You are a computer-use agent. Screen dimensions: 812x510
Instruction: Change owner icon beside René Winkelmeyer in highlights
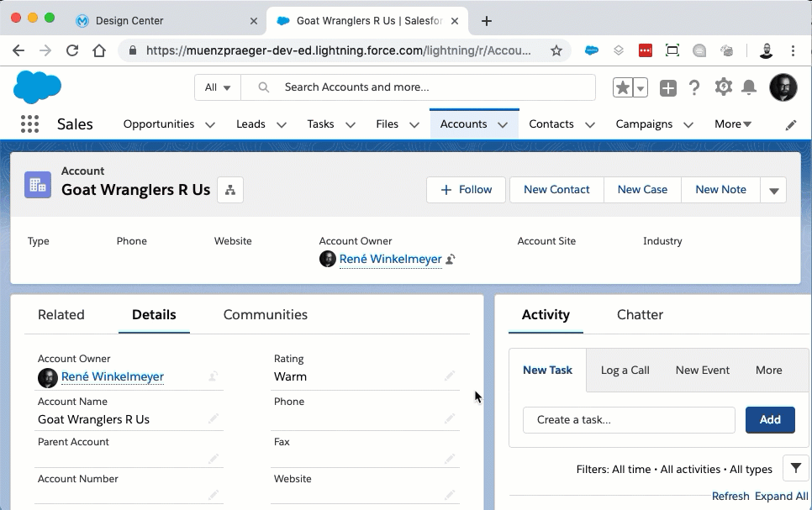[451, 259]
